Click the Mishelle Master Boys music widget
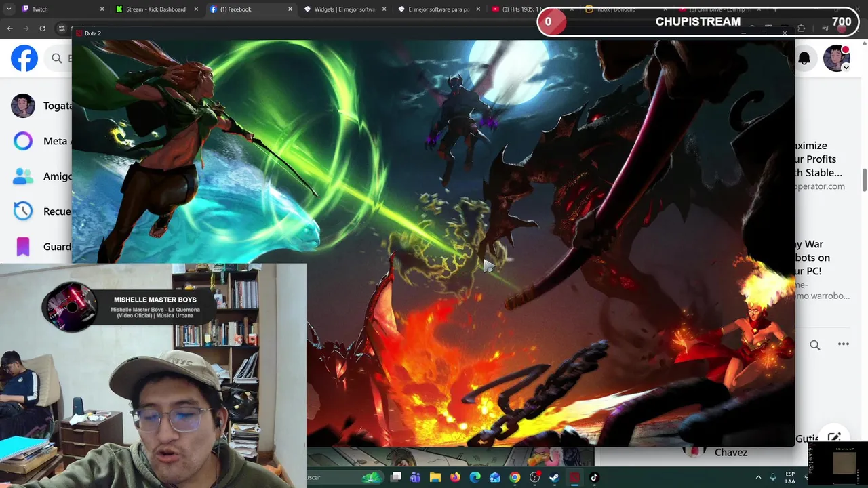 pos(129,307)
